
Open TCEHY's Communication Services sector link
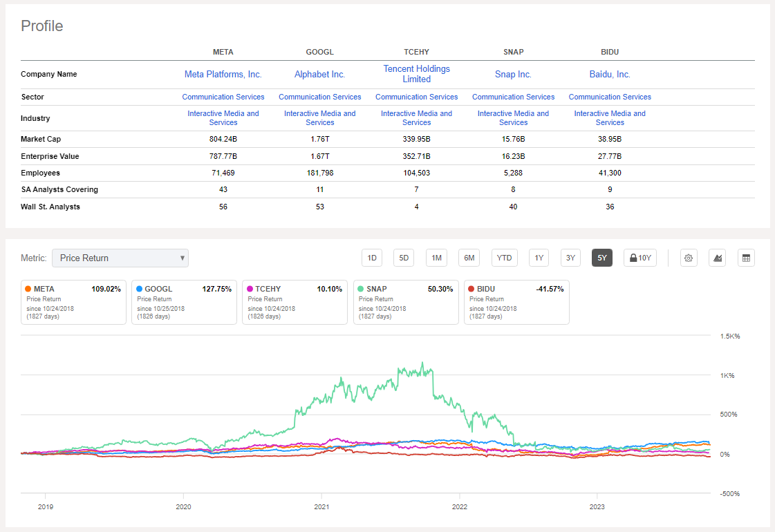[x=417, y=97]
